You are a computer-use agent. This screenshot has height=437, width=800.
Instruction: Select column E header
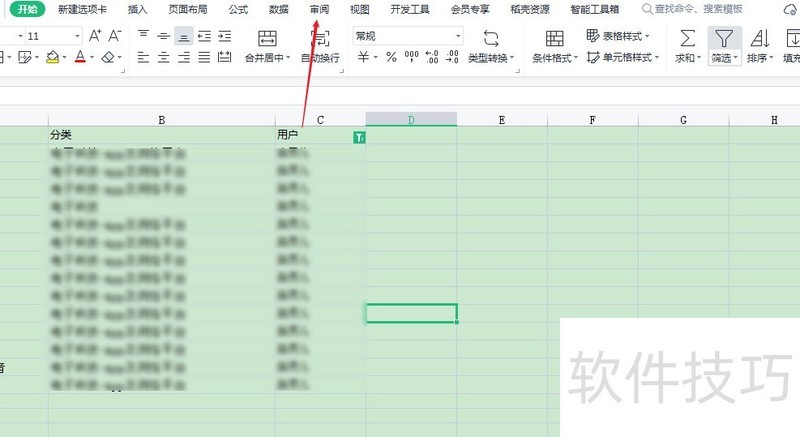(502, 120)
